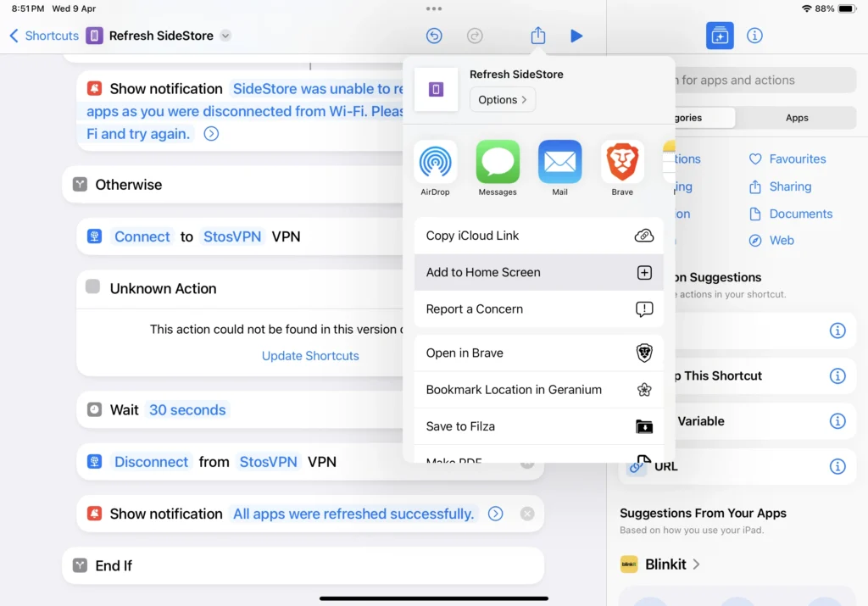Choose Copy iCloud Link
Screen dimensions: 868x606
[x=538, y=236]
